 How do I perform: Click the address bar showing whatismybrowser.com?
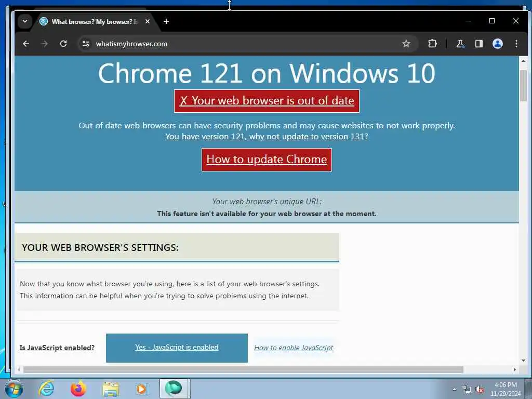click(248, 44)
